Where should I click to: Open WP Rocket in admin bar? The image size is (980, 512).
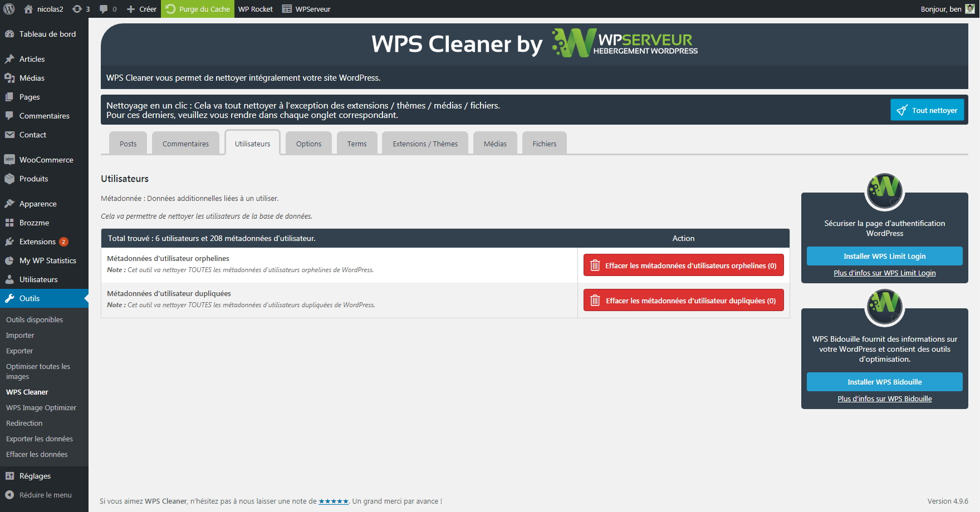(x=256, y=9)
